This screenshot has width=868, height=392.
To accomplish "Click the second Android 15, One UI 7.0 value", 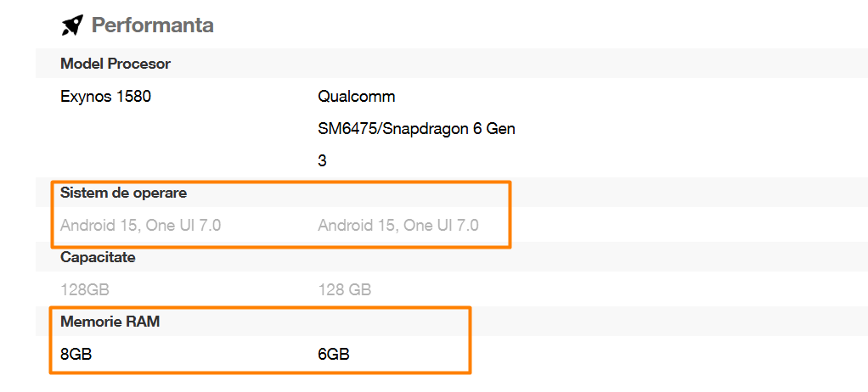I will tap(398, 226).
